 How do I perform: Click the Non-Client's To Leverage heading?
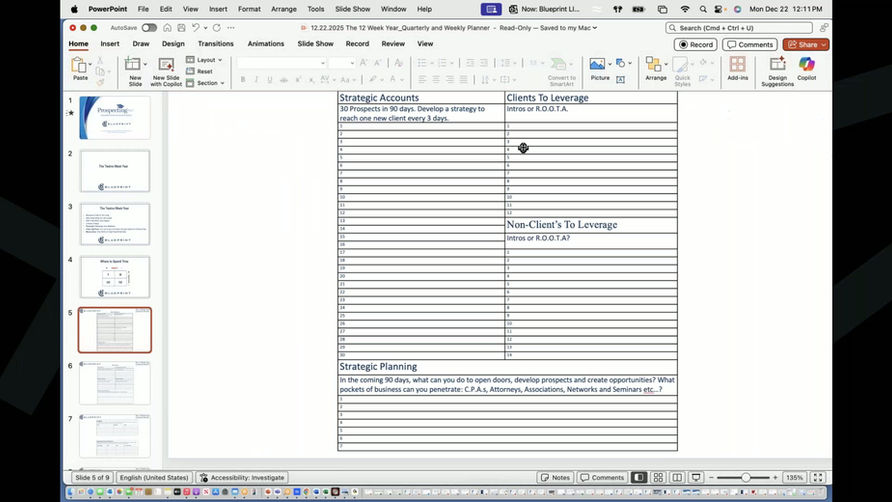pyautogui.click(x=562, y=224)
